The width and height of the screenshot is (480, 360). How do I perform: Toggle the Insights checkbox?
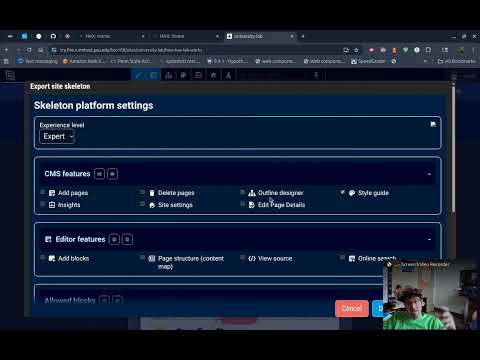(x=43, y=204)
